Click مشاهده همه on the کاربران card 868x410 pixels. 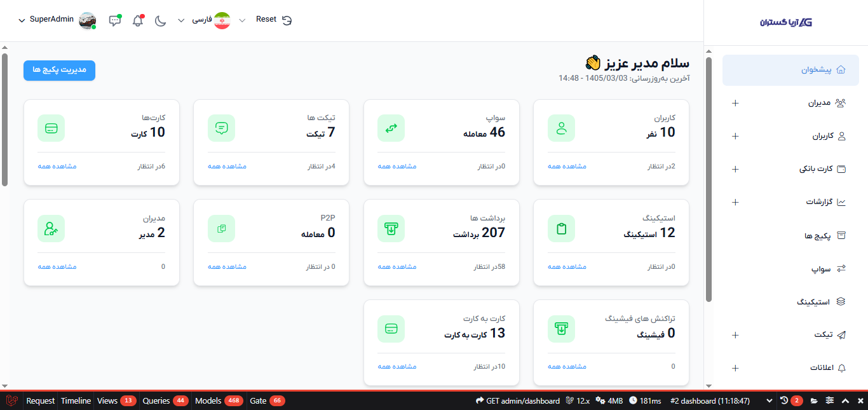click(567, 167)
